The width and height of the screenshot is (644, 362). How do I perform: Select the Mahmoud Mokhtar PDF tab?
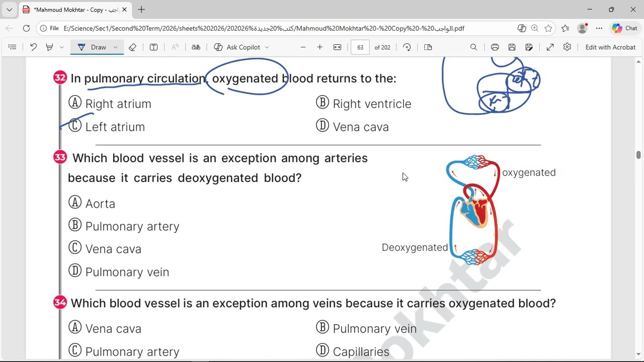click(x=74, y=10)
